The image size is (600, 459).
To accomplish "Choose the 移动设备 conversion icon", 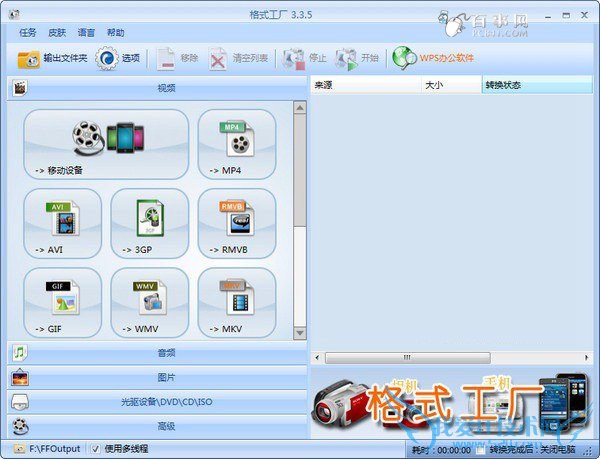I will pos(106,144).
